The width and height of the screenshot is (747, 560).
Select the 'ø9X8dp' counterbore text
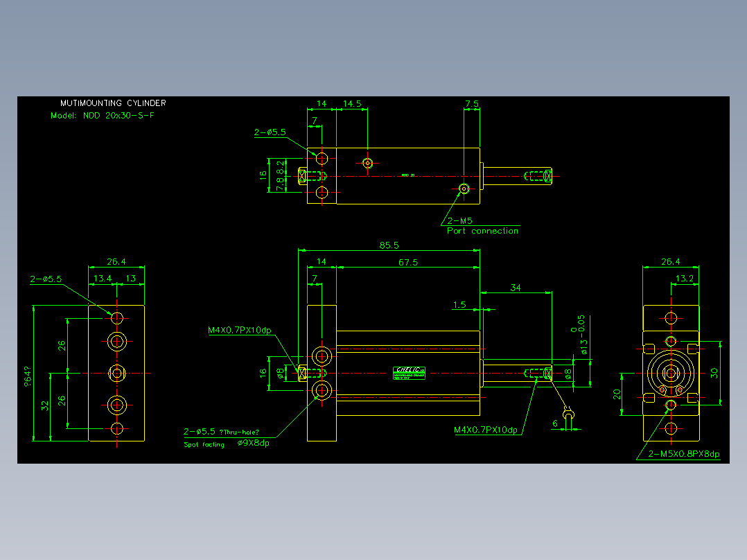coord(254,443)
